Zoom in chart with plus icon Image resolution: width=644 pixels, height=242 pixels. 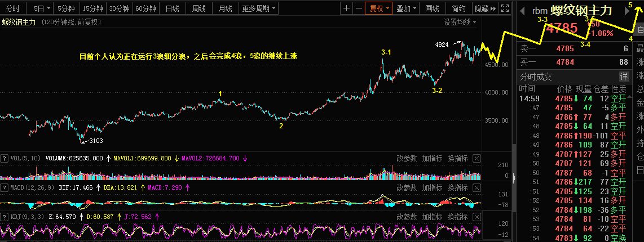click(x=347, y=8)
